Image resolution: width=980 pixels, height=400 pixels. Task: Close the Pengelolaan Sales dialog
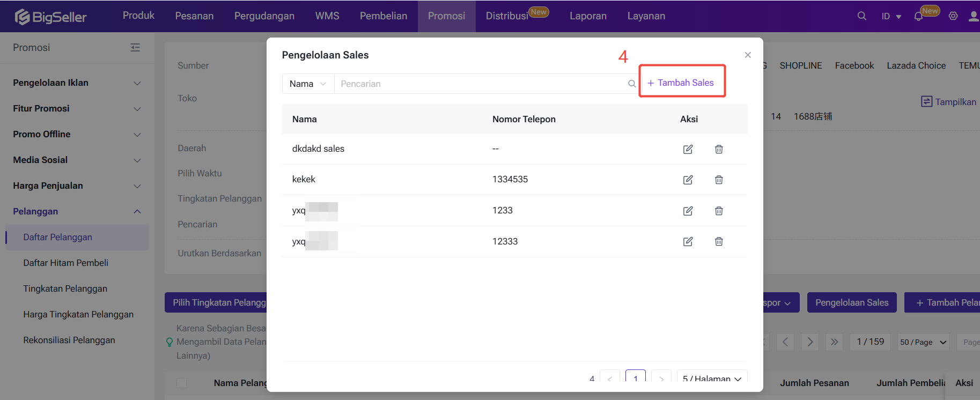pyautogui.click(x=748, y=55)
